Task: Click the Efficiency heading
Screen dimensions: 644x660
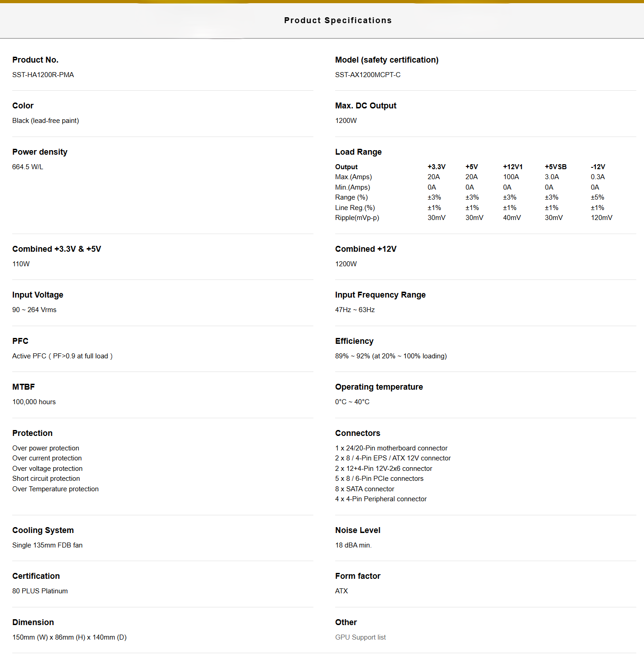Action: (x=354, y=341)
